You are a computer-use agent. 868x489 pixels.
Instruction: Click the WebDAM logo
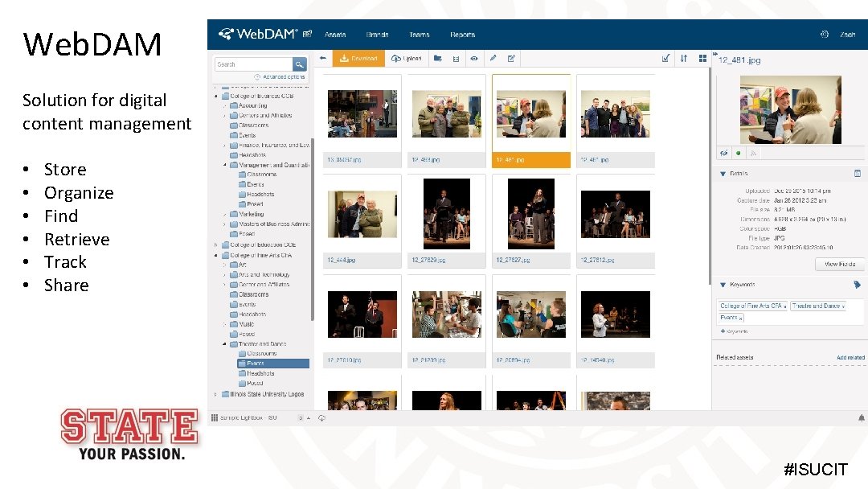click(x=258, y=34)
